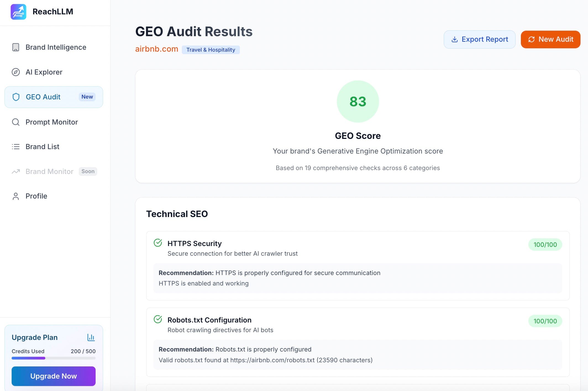Open the Brand Intelligence menu item
588x391 pixels.
pyautogui.click(x=56, y=47)
